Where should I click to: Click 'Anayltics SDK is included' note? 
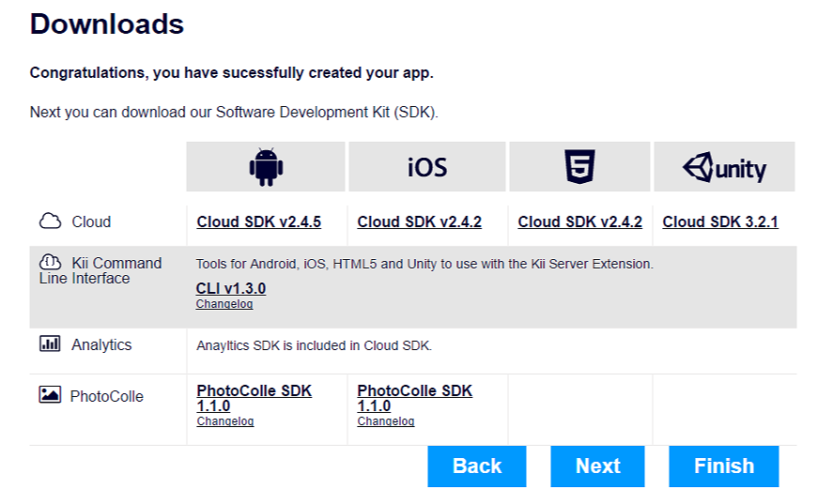pos(314,345)
